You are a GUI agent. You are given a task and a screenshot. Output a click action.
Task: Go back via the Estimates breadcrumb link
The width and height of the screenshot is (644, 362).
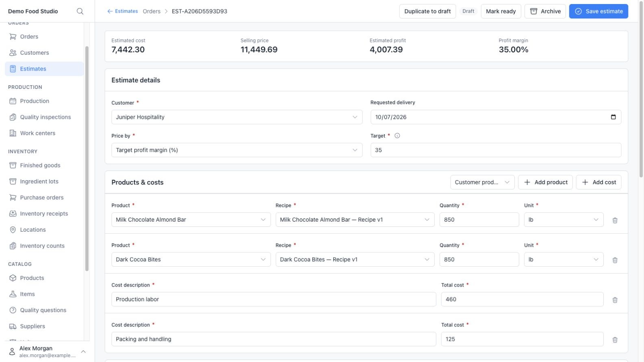[122, 11]
